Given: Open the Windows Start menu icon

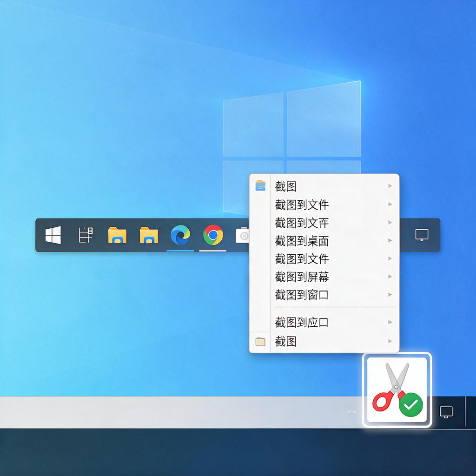Looking at the screenshot, I should 53,235.
